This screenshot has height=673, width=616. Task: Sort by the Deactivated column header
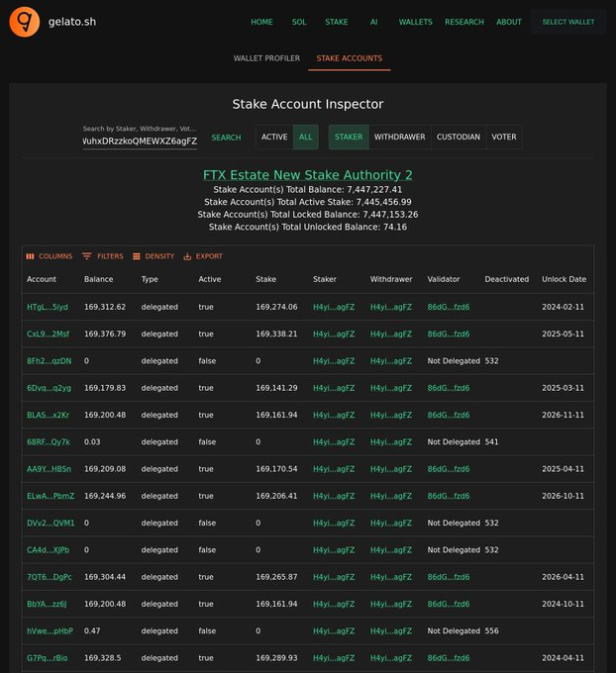tap(507, 279)
